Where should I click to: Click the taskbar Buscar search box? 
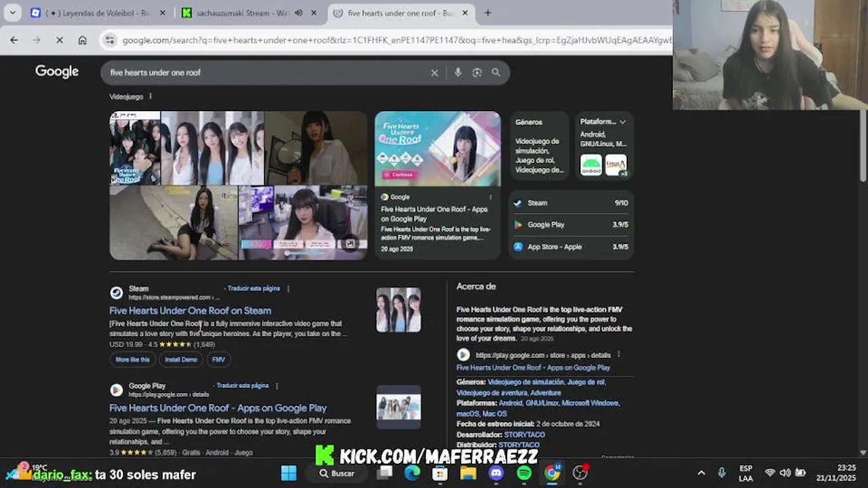337,473
